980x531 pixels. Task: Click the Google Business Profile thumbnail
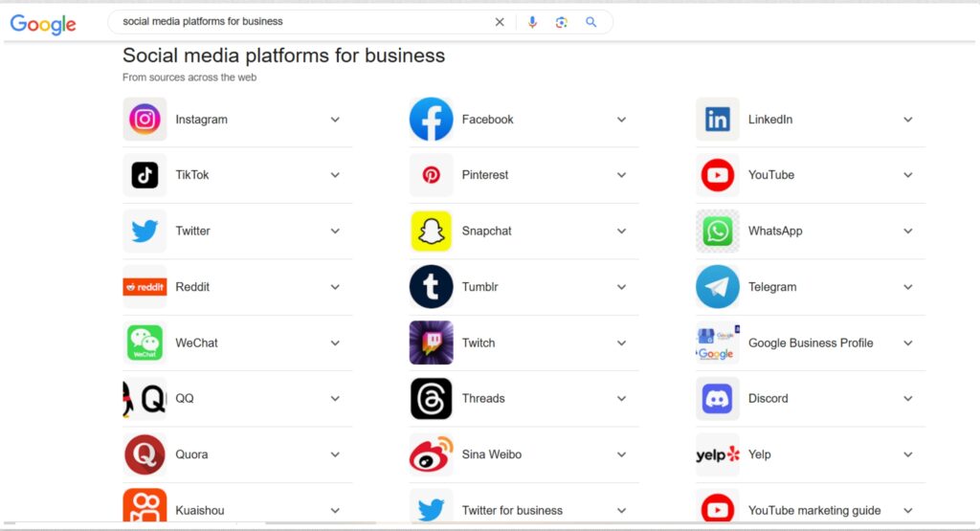pos(718,343)
